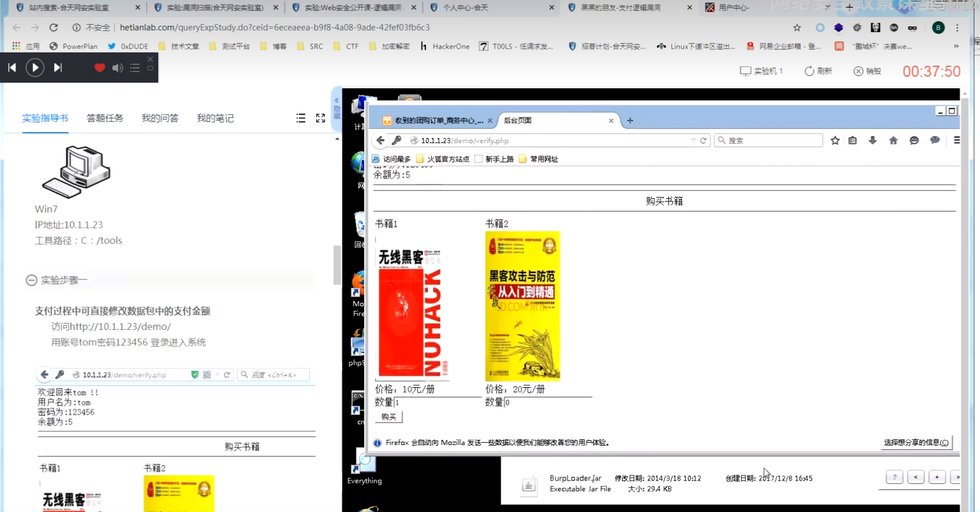Click the 无线黑客 book cover
The image size is (980, 512).
[x=412, y=310]
